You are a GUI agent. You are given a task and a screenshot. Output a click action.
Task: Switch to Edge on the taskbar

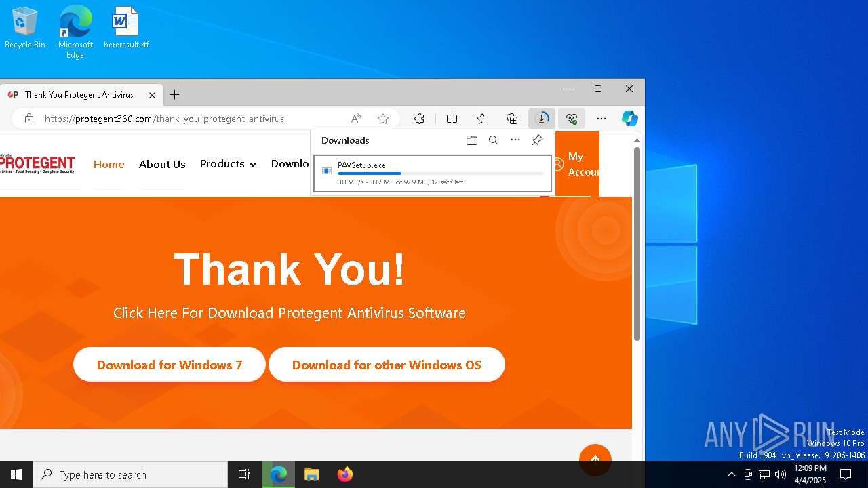(x=279, y=474)
